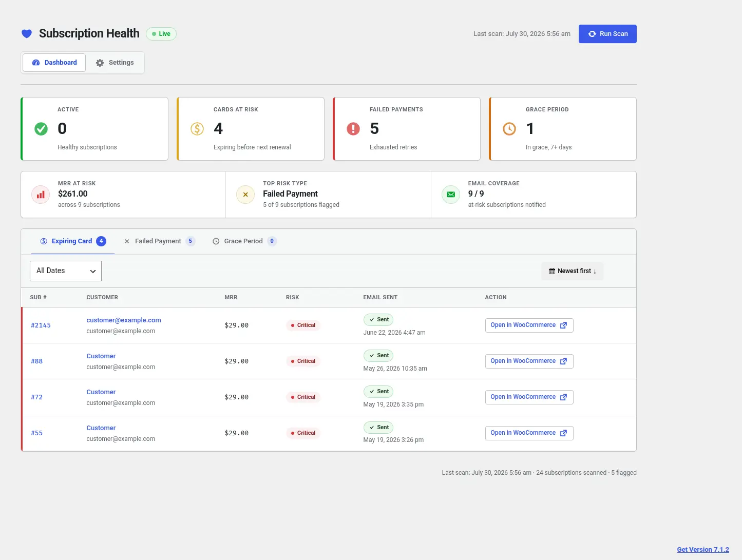Select the Expiring Card tab
The image size is (742, 560).
[73, 241]
